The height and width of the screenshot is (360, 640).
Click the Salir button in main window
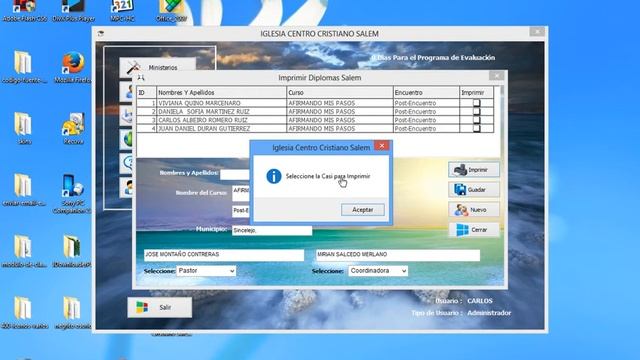pyautogui.click(x=160, y=307)
